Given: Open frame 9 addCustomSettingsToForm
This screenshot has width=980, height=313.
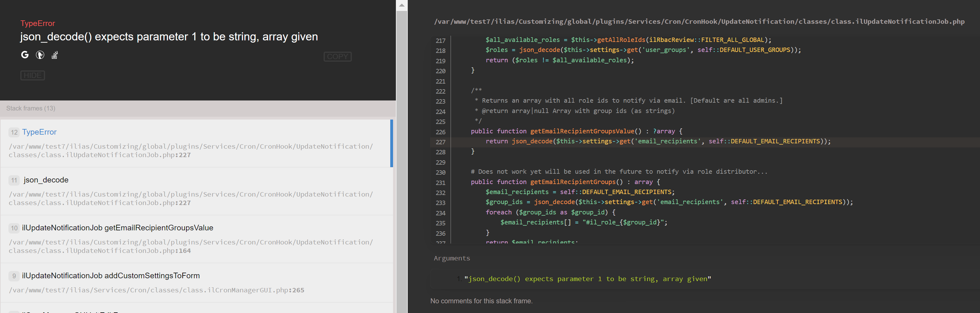Looking at the screenshot, I should [111, 275].
